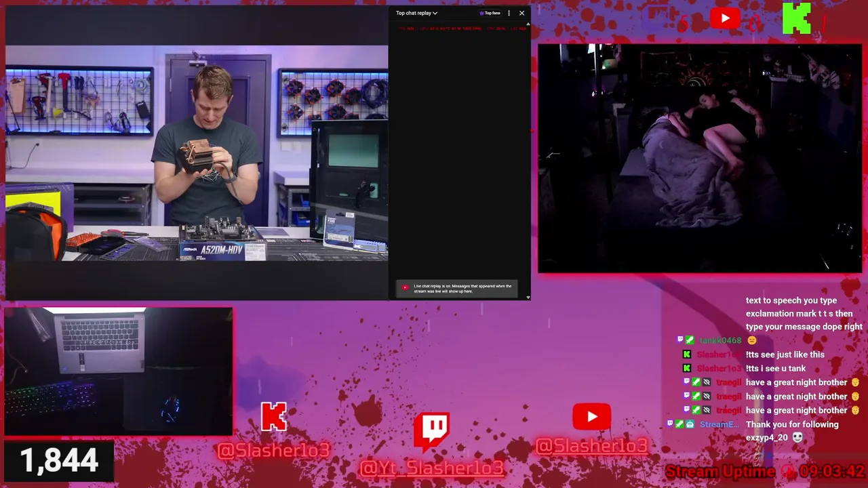The image size is (868, 488).
Task: Click the 1,844 counter
Action: (x=59, y=461)
